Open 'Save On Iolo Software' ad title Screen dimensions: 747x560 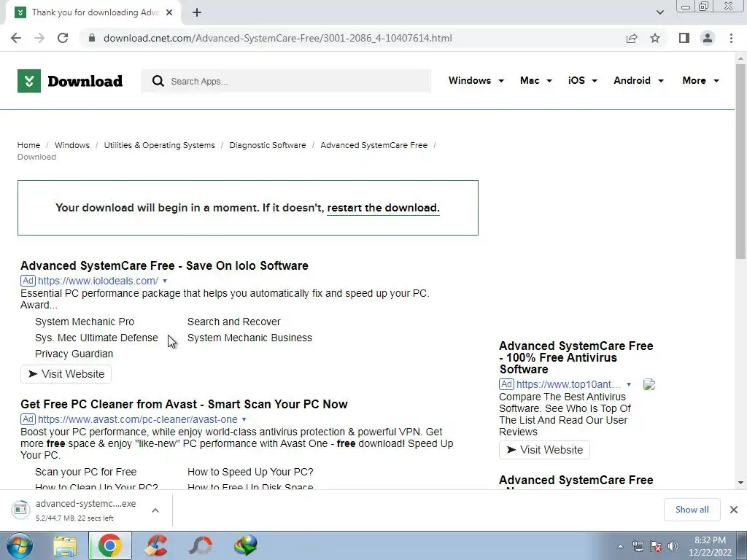pyautogui.click(x=164, y=265)
